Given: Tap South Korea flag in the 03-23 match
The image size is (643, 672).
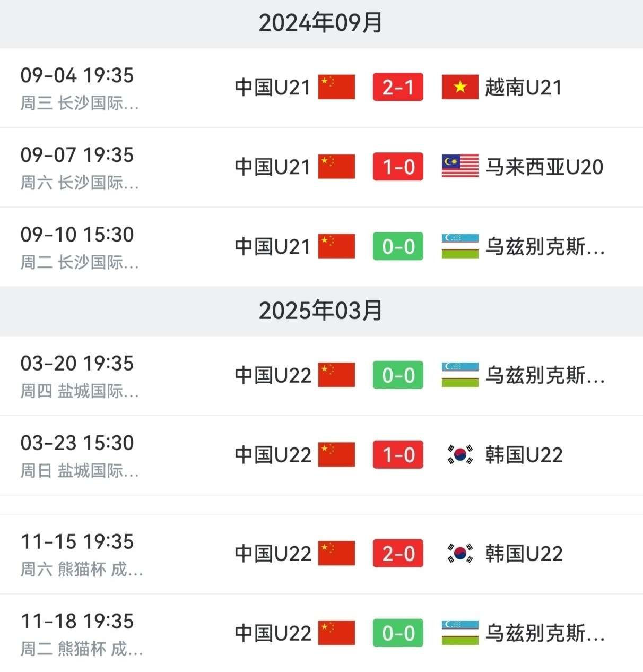Looking at the screenshot, I should pyautogui.click(x=460, y=455).
